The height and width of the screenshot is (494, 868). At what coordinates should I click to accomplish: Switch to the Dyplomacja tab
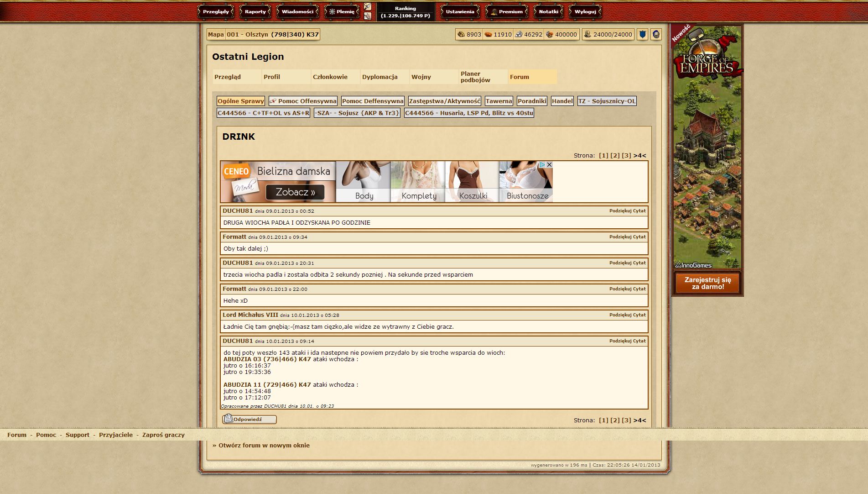[x=380, y=77]
